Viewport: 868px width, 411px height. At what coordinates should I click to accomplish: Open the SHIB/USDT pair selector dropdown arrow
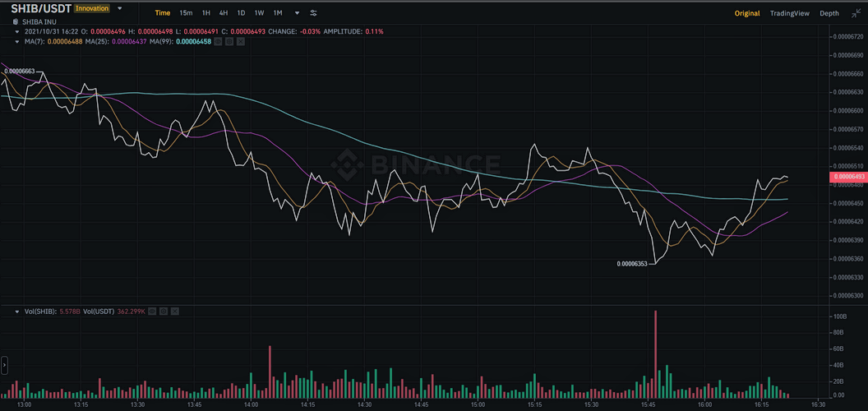tap(119, 9)
